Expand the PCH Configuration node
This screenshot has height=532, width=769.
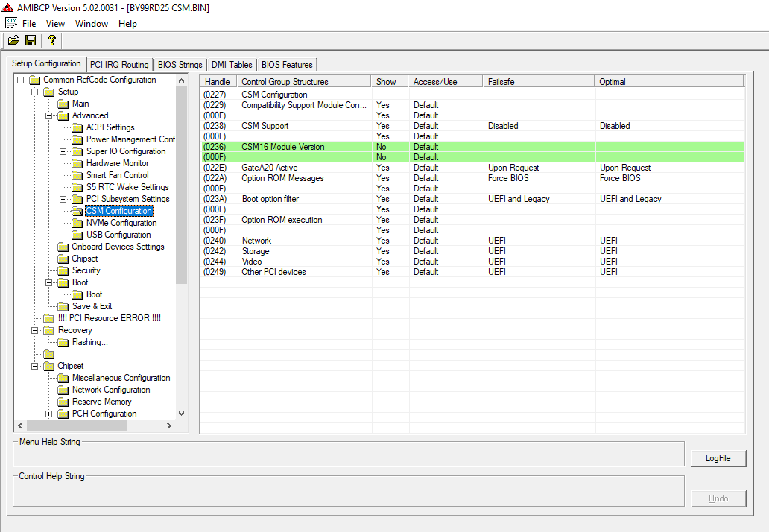click(x=48, y=414)
